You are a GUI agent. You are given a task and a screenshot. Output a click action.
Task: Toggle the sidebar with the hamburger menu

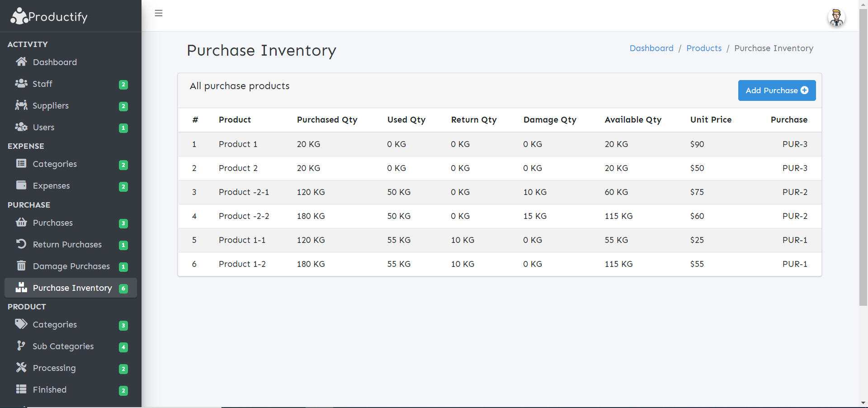tap(158, 13)
